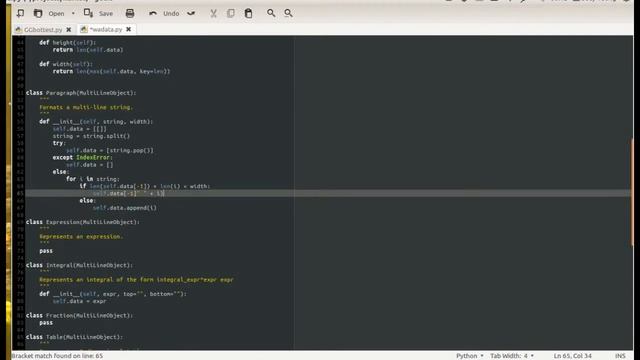Click the docstring 'Formats a multi-line string.'
This screenshot has width=640, height=360.
[x=86, y=107]
